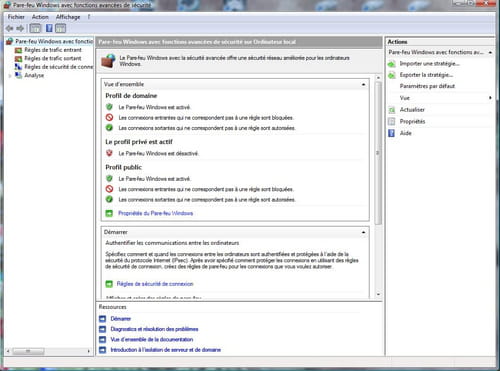The width and height of the screenshot is (500, 371).
Task: Expand the Analyse tree node
Action: pyautogui.click(x=10, y=76)
